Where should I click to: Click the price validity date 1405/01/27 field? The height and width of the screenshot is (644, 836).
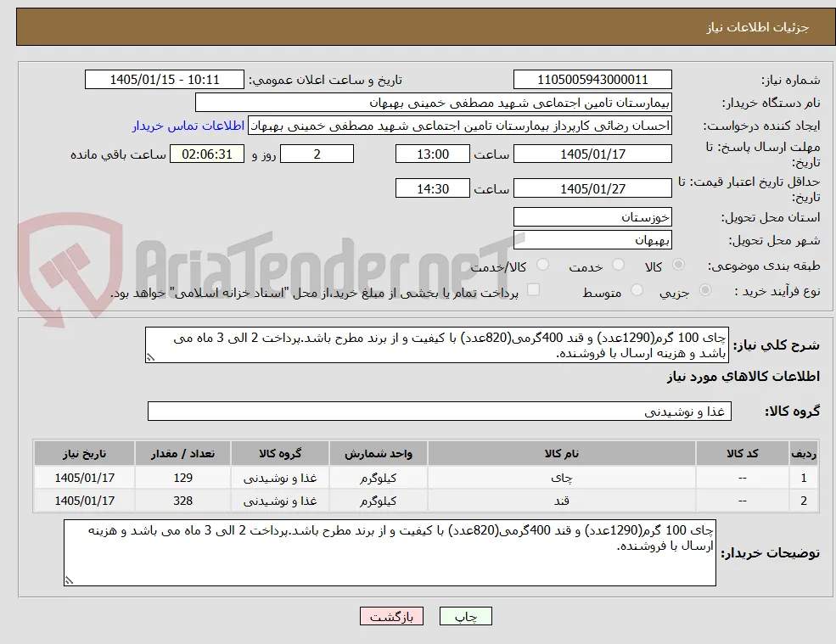pyautogui.click(x=592, y=188)
